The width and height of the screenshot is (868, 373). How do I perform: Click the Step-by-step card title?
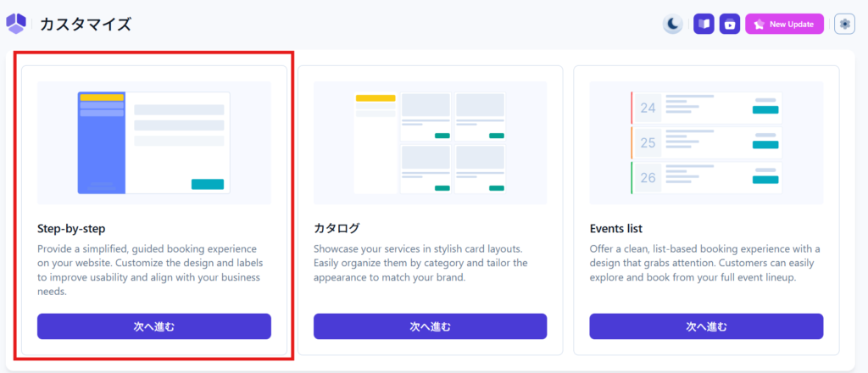click(x=71, y=228)
